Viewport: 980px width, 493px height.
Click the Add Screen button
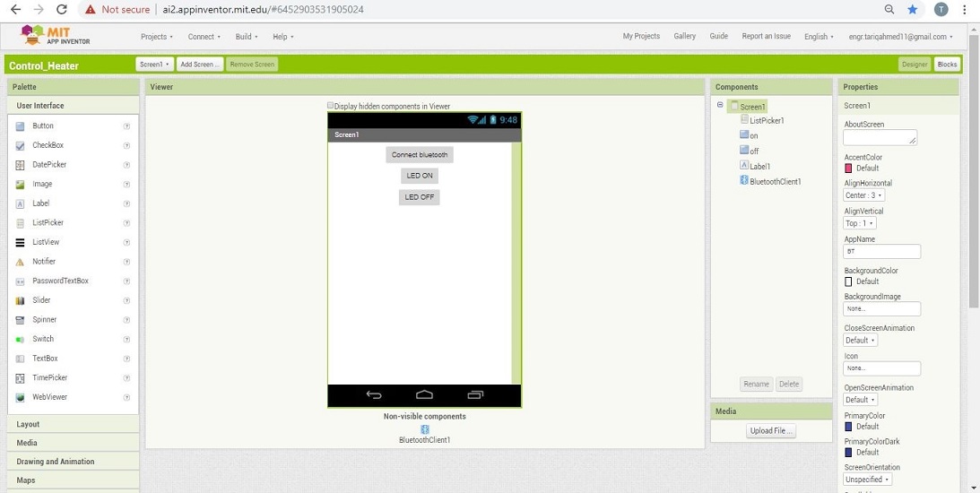[199, 65]
